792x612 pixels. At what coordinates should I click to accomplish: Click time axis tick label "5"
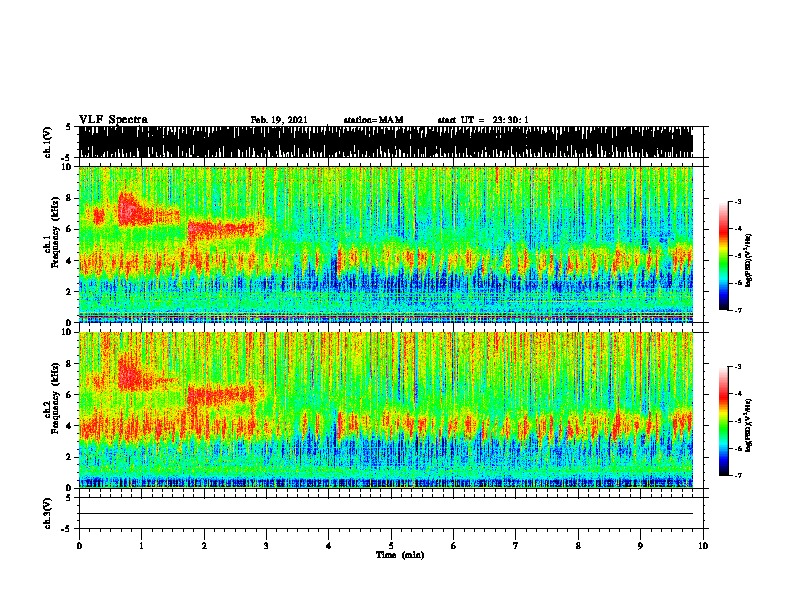pos(391,545)
